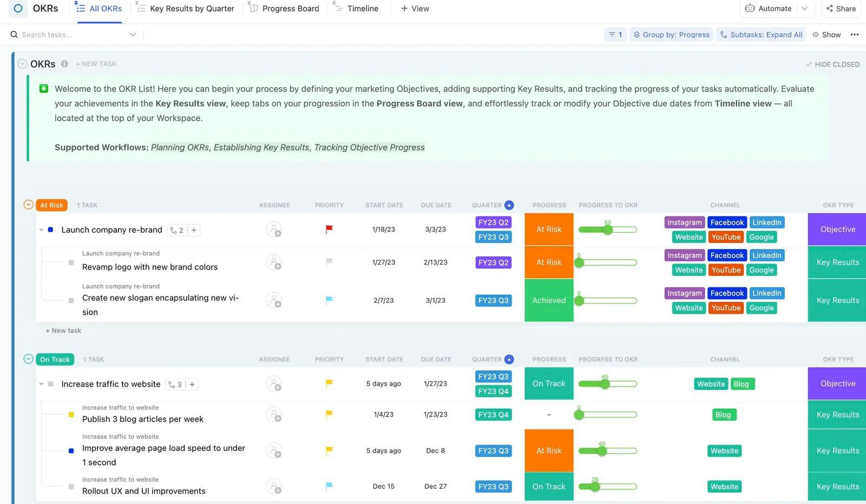This screenshot has height=504, width=866.
Task: Click blue priority flag on Create new slogan
Action: [329, 300]
